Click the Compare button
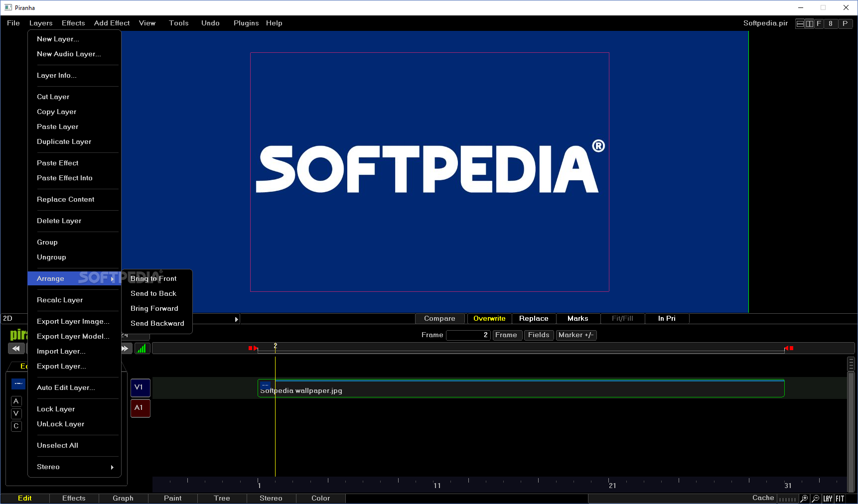Image resolution: width=858 pixels, height=504 pixels. pos(440,319)
